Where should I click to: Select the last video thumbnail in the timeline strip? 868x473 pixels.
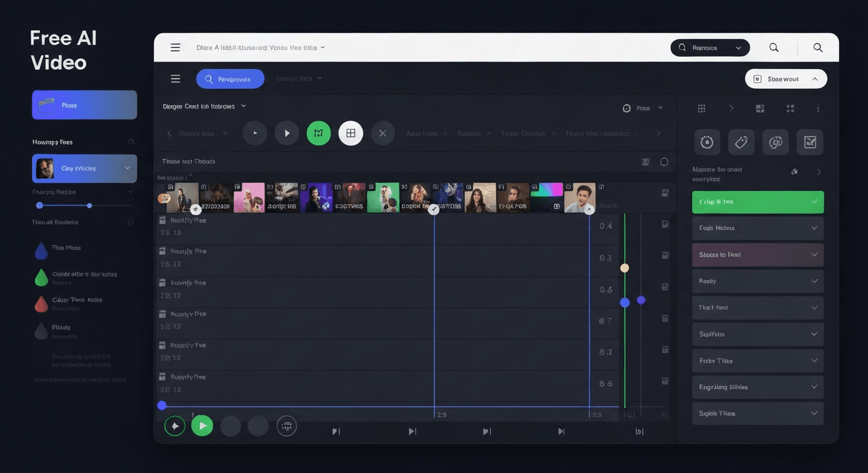(x=580, y=197)
